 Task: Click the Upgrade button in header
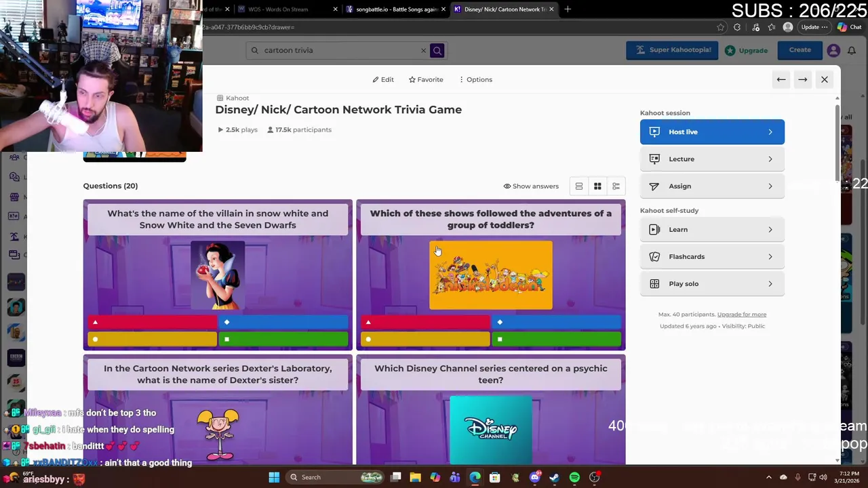746,50
